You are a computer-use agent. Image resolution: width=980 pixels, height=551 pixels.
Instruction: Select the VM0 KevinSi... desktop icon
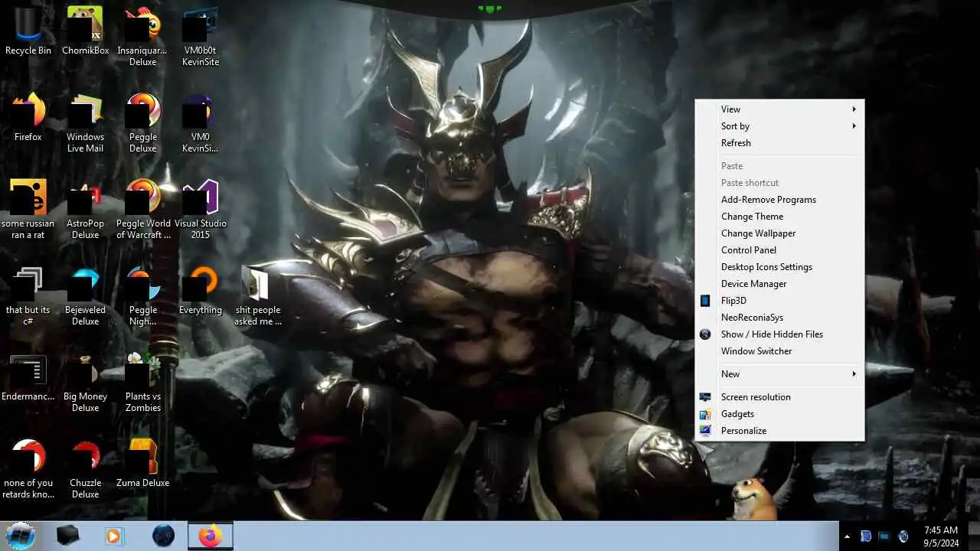click(200, 122)
